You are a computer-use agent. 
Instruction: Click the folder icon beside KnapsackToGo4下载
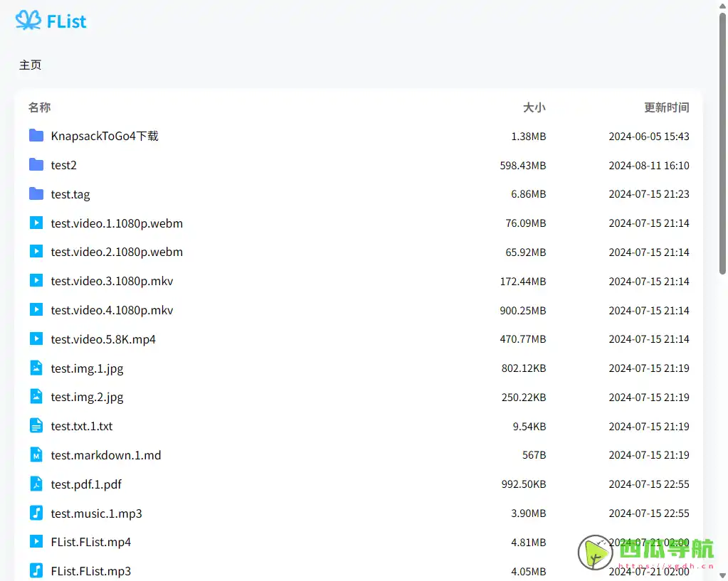point(36,135)
